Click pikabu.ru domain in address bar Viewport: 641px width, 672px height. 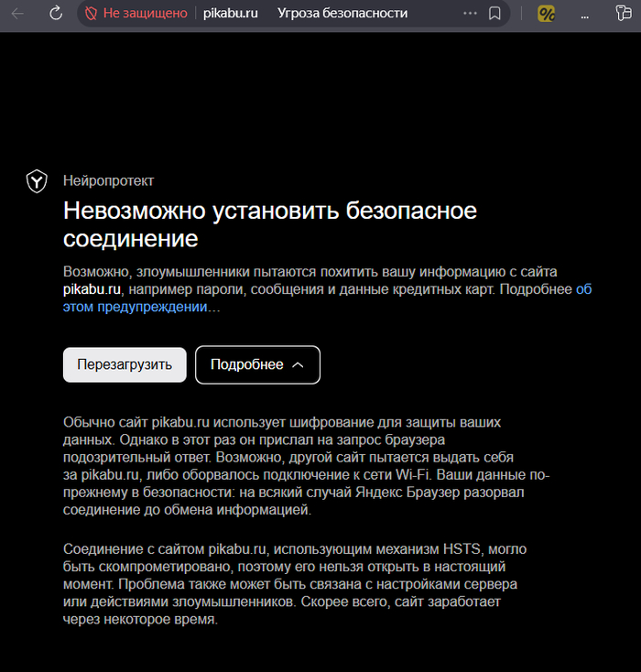(231, 14)
